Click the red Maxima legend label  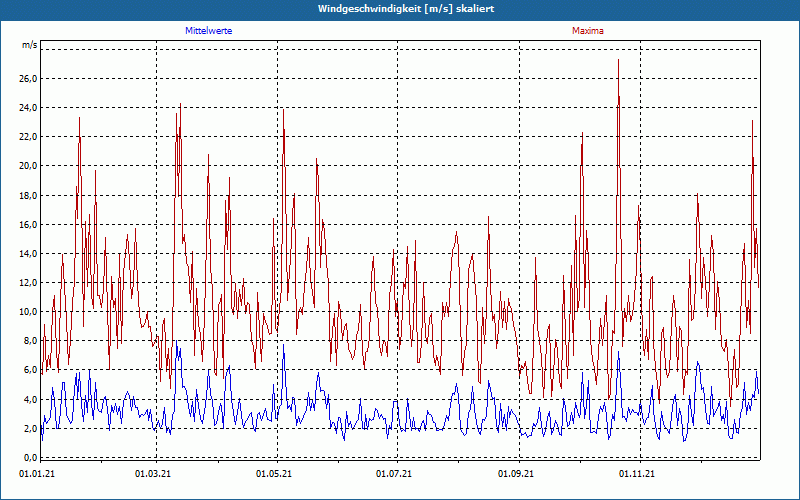click(x=588, y=31)
